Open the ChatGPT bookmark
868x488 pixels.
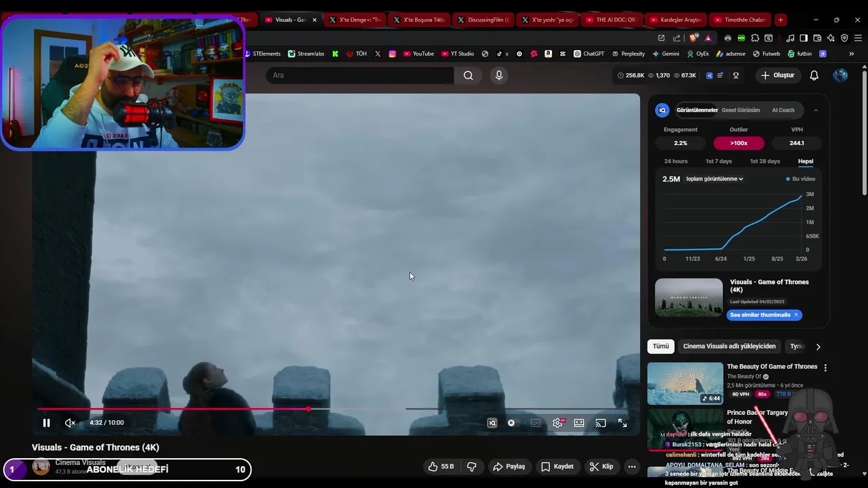tap(589, 54)
